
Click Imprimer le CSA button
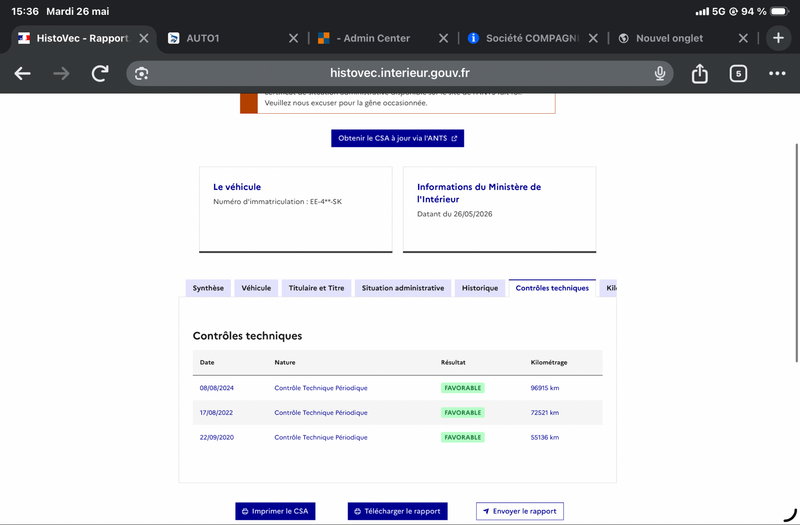click(275, 511)
